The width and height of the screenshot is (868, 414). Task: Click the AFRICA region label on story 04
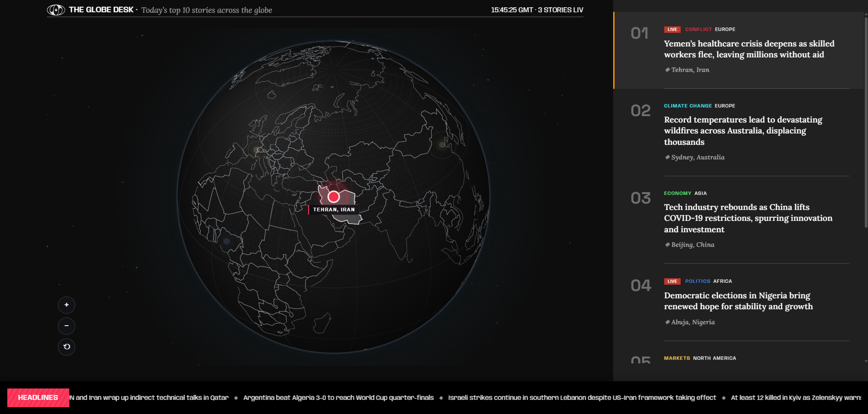pyautogui.click(x=723, y=281)
